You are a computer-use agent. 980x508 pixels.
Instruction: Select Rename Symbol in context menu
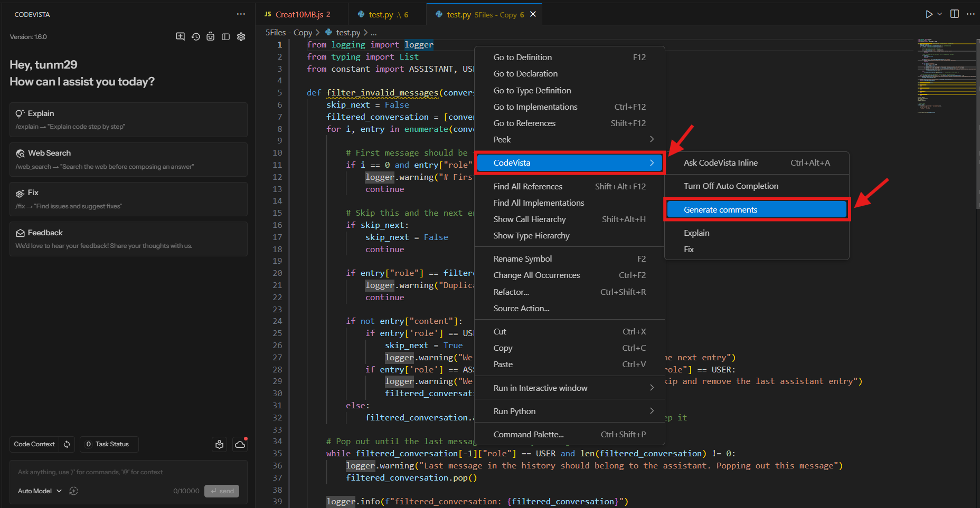(570, 258)
